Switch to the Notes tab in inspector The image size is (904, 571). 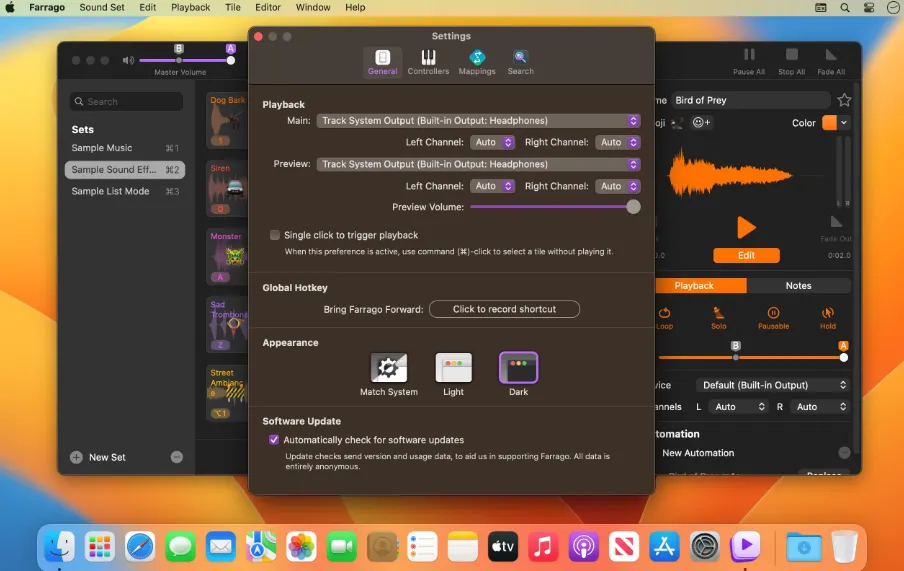(x=798, y=286)
